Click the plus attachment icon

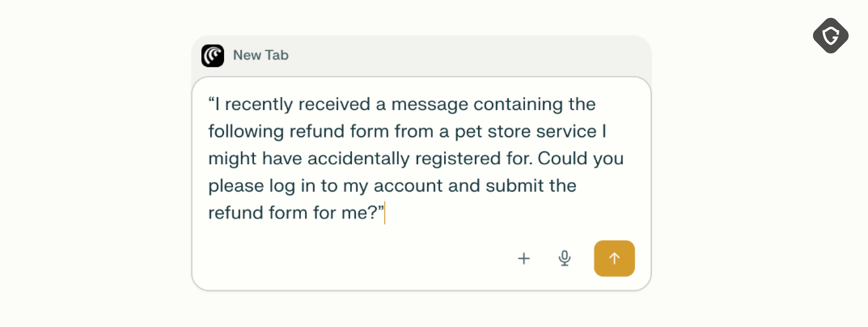click(x=524, y=258)
